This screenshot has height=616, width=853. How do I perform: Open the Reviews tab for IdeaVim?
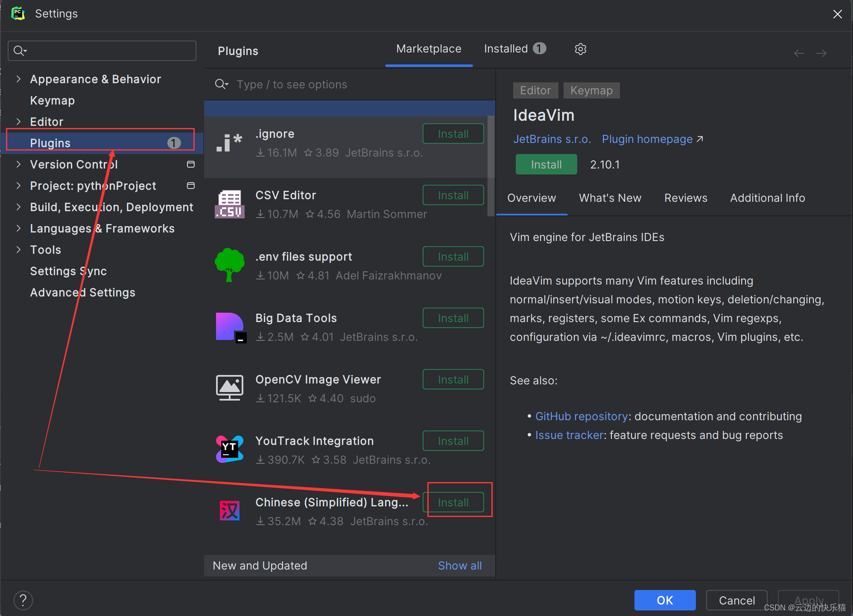[x=685, y=198]
